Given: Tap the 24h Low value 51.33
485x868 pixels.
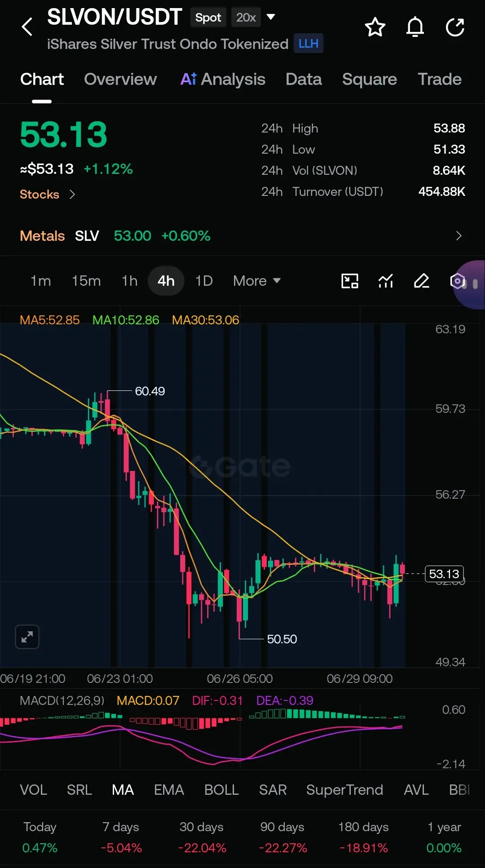Looking at the screenshot, I should coord(449,150).
